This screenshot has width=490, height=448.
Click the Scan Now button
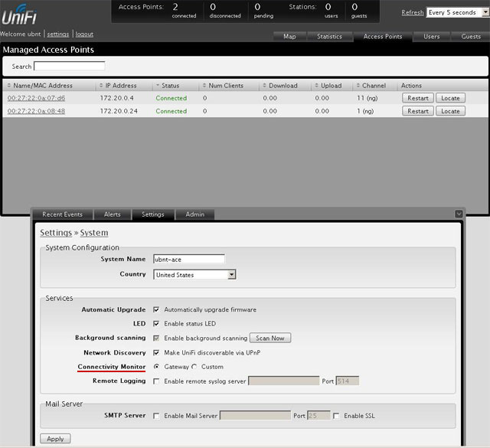[x=270, y=338]
